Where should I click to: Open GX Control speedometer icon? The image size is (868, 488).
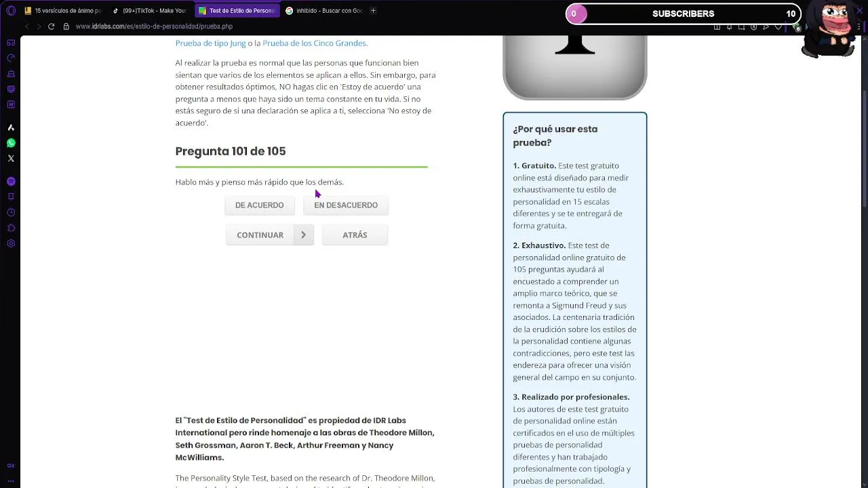tap(11, 58)
